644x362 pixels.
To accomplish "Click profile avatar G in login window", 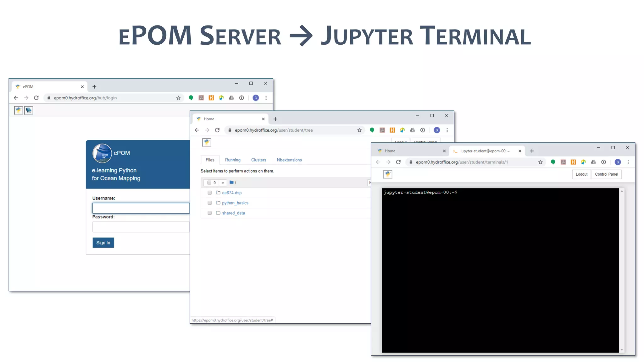I will pos(256,98).
